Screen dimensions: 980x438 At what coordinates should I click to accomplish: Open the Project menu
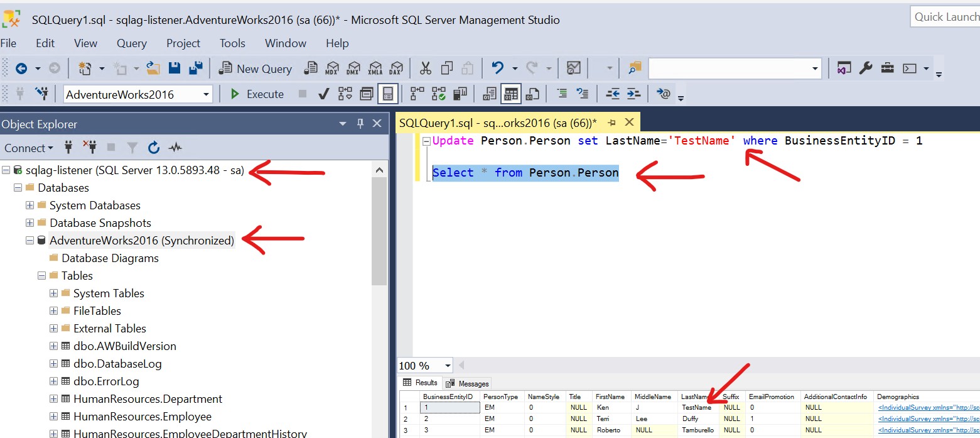tap(183, 43)
